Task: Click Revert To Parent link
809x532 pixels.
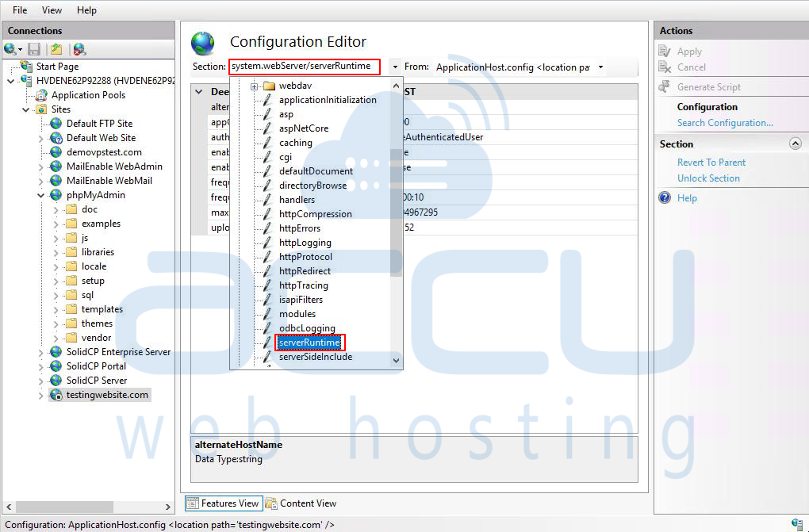Action: pos(711,162)
